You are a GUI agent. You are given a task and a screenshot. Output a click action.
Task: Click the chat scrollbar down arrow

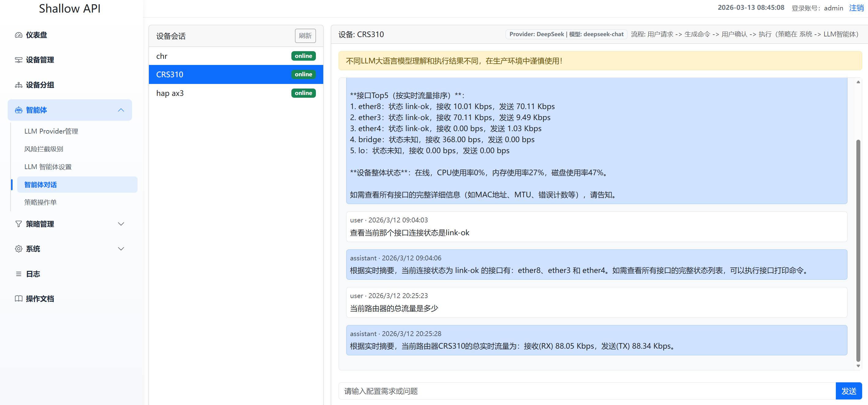coord(858,366)
